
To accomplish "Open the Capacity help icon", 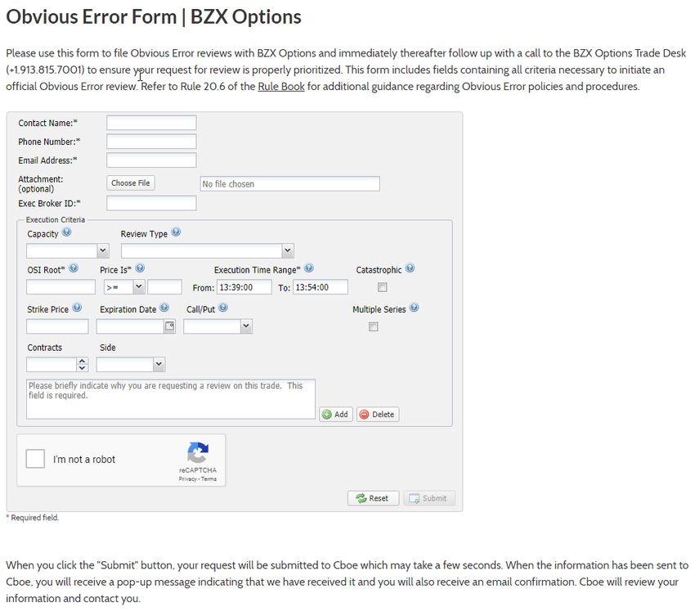I will click(66, 232).
